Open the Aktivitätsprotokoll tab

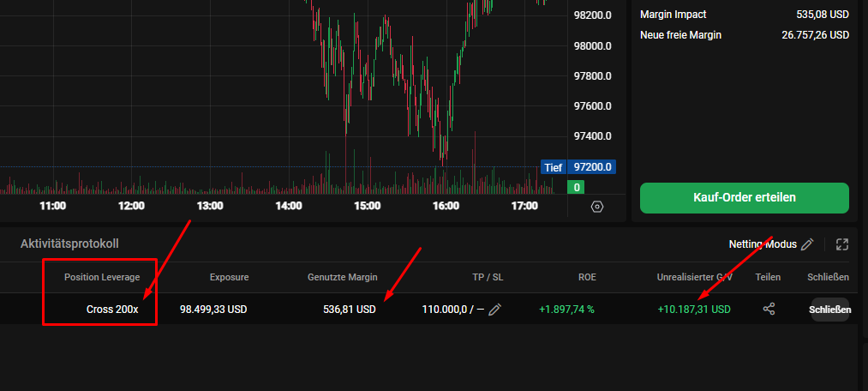click(x=69, y=244)
